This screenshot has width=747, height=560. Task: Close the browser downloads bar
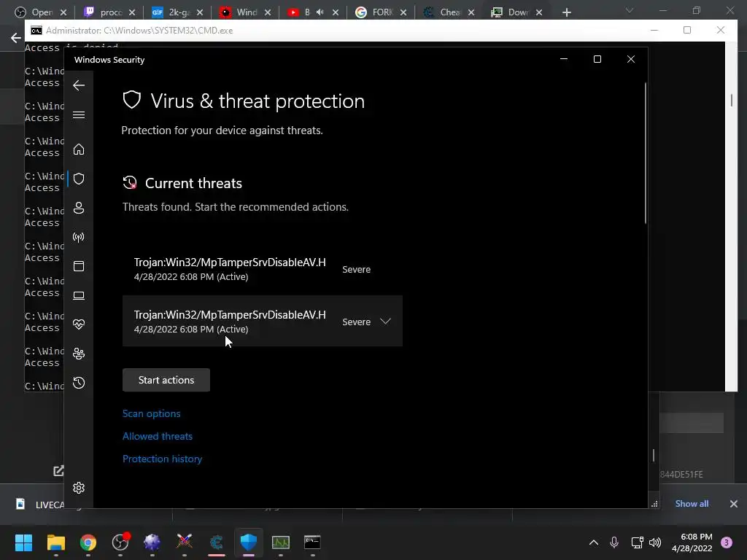734,504
